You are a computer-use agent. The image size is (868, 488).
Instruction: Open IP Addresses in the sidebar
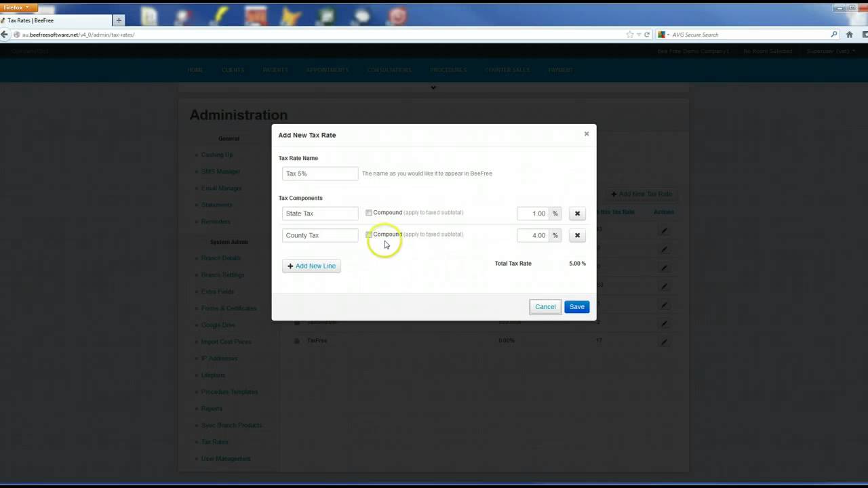(218, 359)
